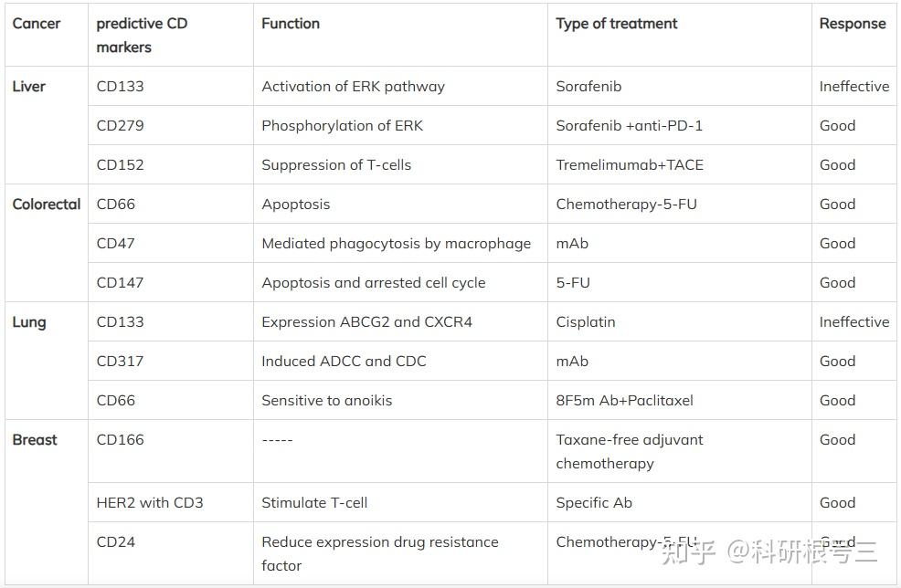Select the CD47 marker cell
This screenshot has height=588, width=901.
(x=116, y=244)
